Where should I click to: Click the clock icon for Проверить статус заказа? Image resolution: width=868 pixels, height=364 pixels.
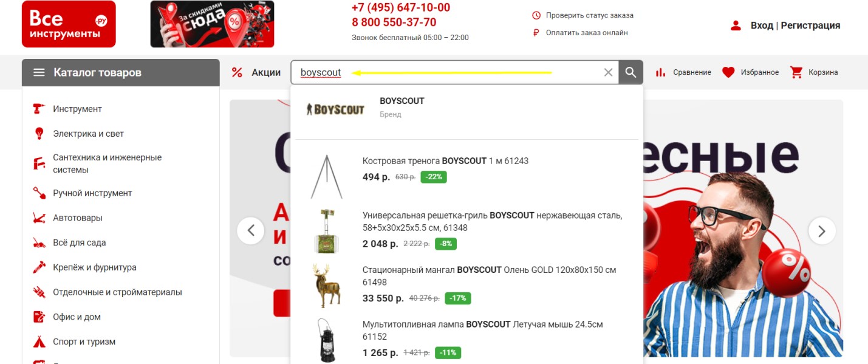[536, 15]
